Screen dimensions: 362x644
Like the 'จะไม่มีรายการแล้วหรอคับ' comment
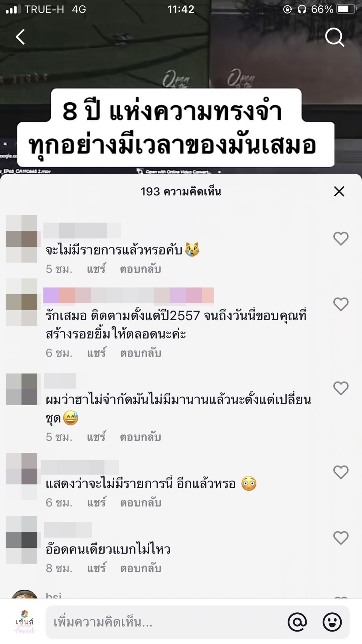coord(341,238)
